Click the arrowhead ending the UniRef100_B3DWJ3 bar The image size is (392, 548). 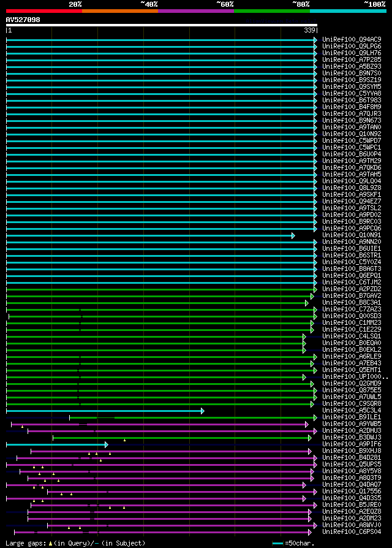[x=310, y=438]
